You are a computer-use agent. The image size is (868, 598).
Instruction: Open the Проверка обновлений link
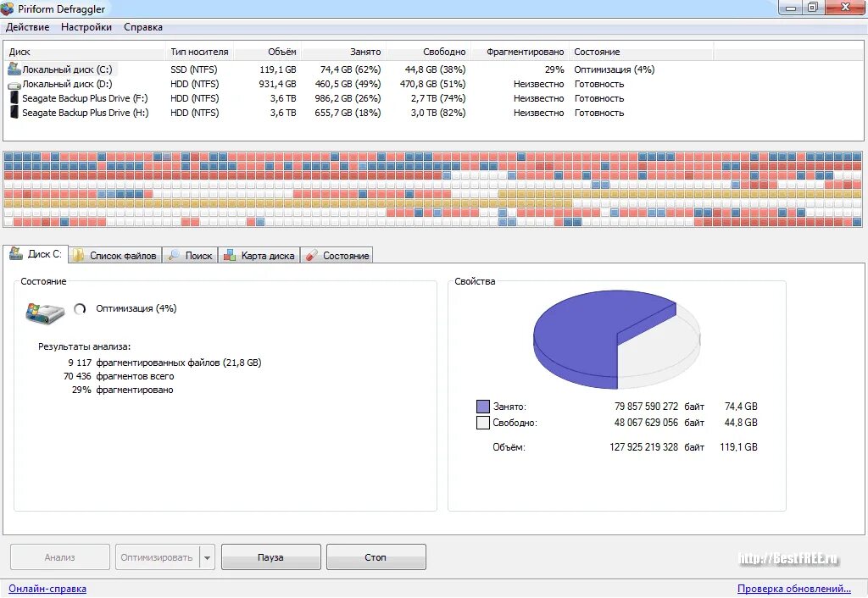tap(793, 589)
